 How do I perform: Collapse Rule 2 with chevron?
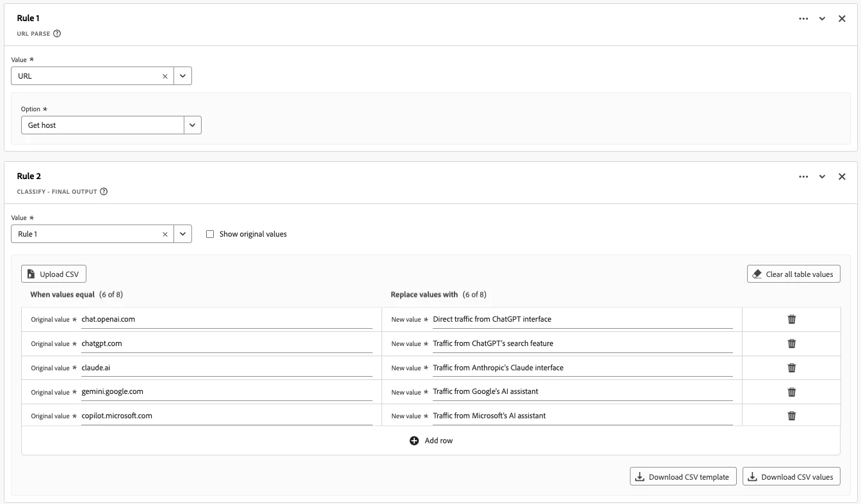823,177
